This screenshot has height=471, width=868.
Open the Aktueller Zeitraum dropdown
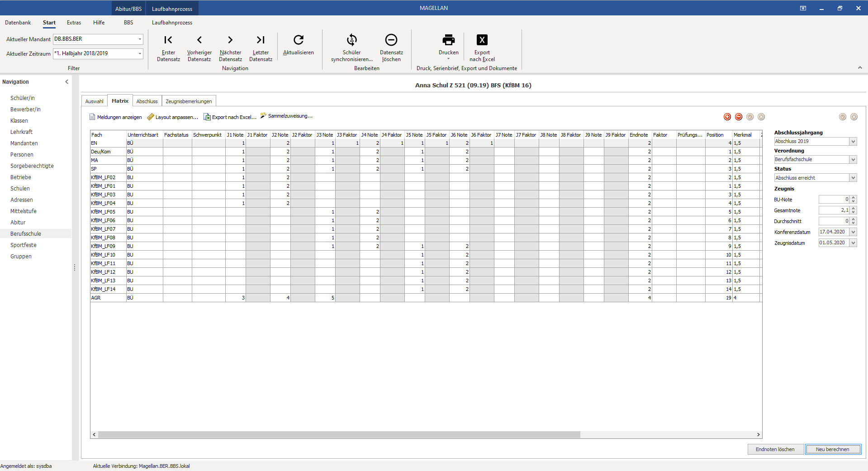pos(140,53)
